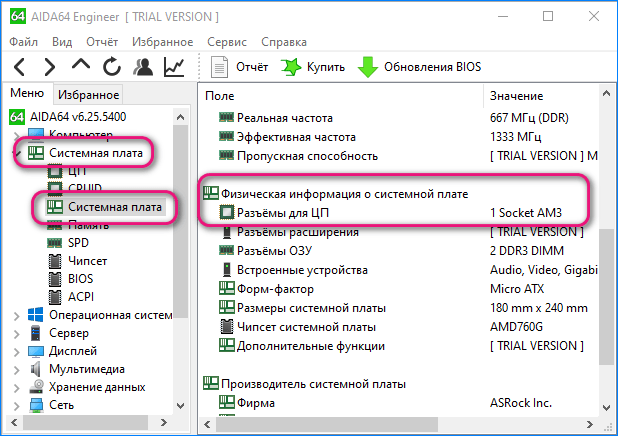
Task: Open the Файл menu
Action: pyautogui.click(x=24, y=42)
